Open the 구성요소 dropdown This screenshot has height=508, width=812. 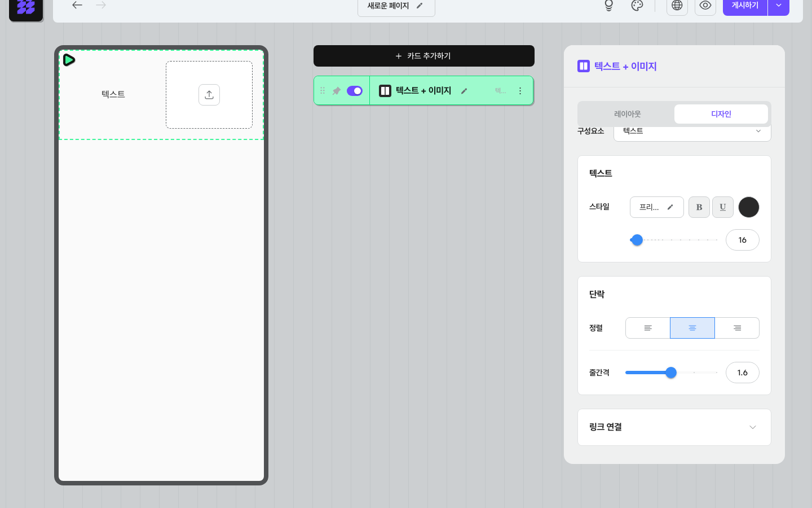tap(692, 133)
